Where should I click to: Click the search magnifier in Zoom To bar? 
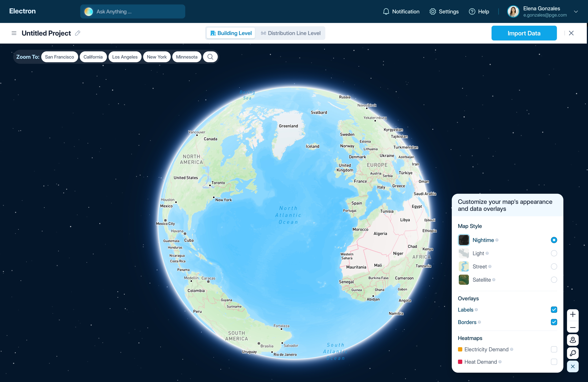point(210,57)
